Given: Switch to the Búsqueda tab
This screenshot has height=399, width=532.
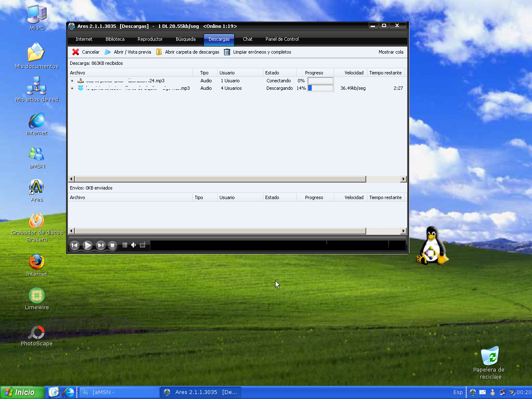Looking at the screenshot, I should click(x=185, y=39).
